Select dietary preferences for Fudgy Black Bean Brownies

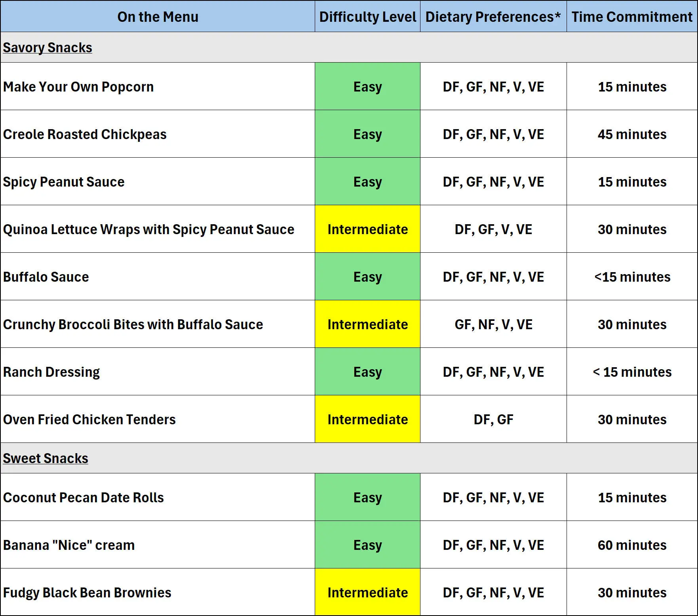[x=493, y=592]
